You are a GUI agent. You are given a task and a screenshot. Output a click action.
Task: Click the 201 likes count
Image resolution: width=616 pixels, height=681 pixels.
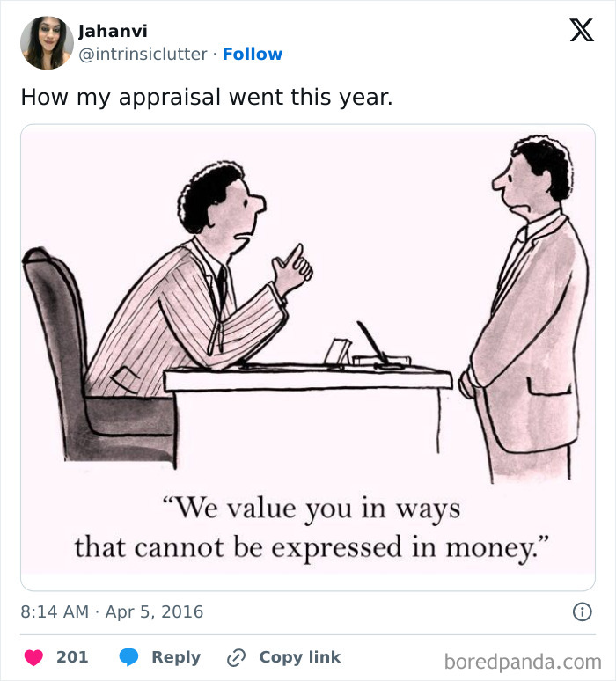click(x=72, y=657)
